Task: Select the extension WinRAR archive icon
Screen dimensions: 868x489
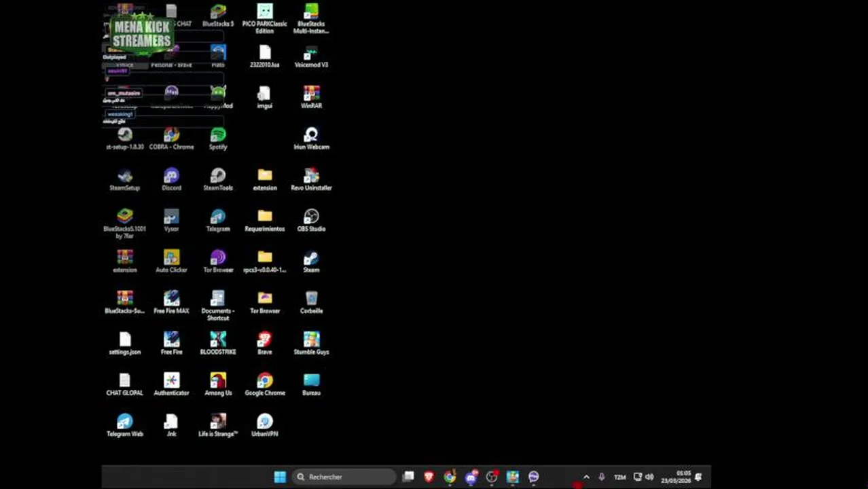Action: pyautogui.click(x=125, y=261)
